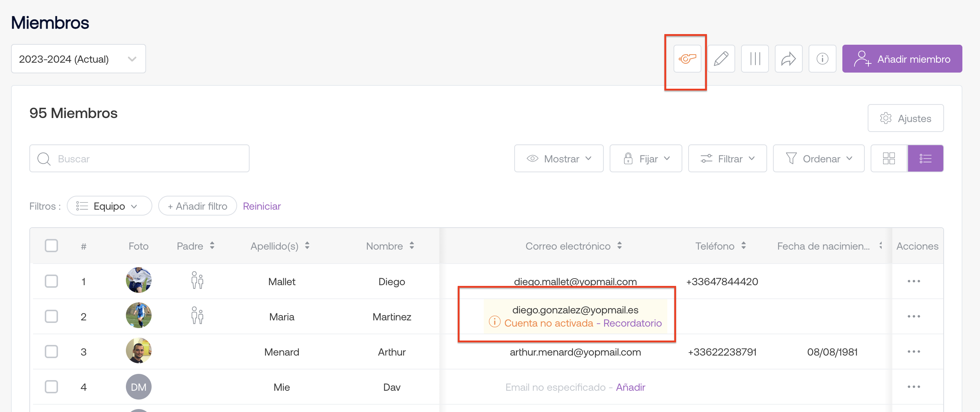Click the Buscar search field
The height and width of the screenshot is (412, 980).
click(139, 158)
